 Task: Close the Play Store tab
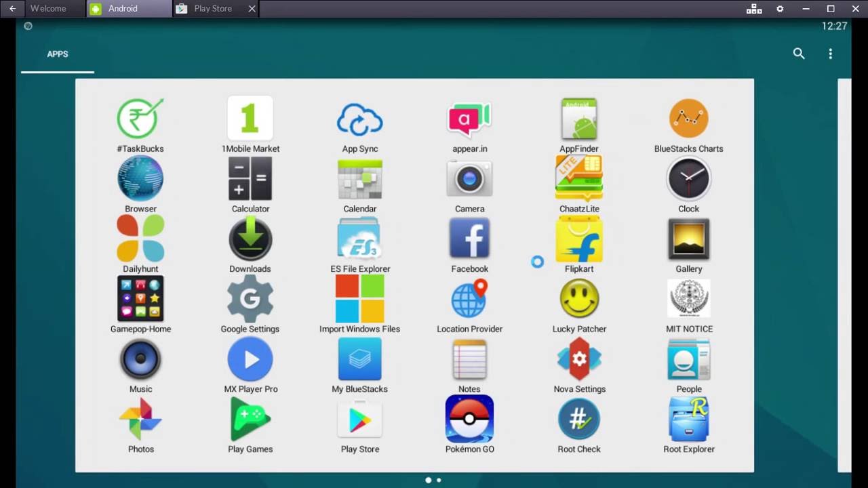tap(252, 9)
